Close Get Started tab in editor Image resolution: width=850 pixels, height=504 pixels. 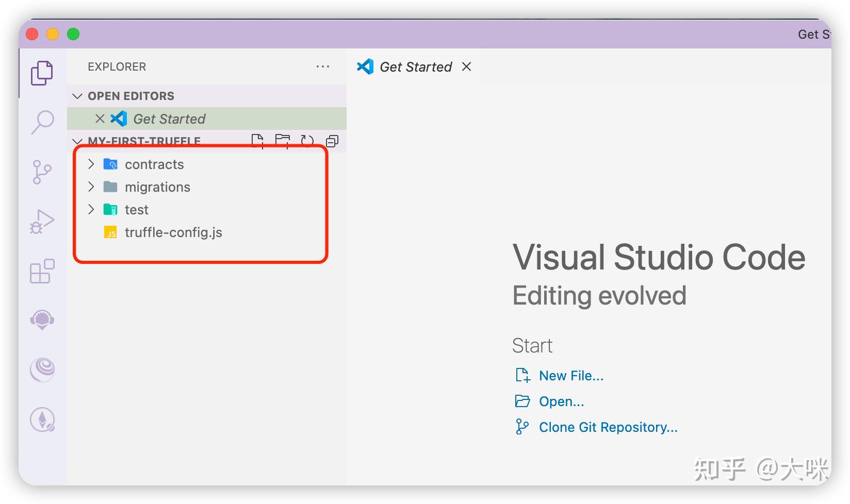[x=467, y=67]
